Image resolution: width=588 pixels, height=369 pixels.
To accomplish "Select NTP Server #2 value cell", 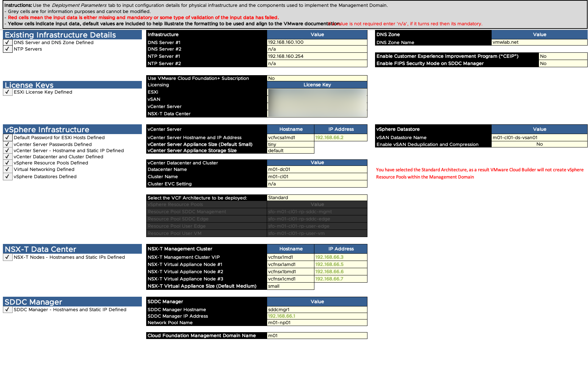I will pyautogui.click(x=317, y=64).
